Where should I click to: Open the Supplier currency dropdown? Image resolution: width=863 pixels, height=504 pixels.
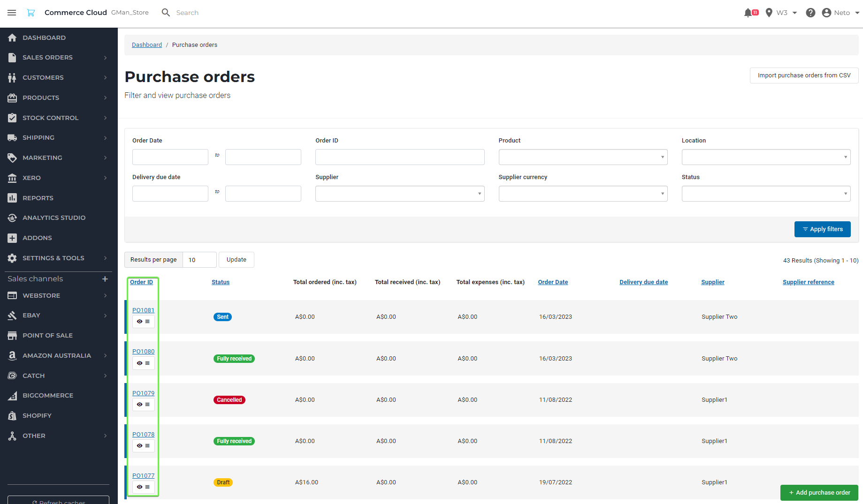(583, 194)
